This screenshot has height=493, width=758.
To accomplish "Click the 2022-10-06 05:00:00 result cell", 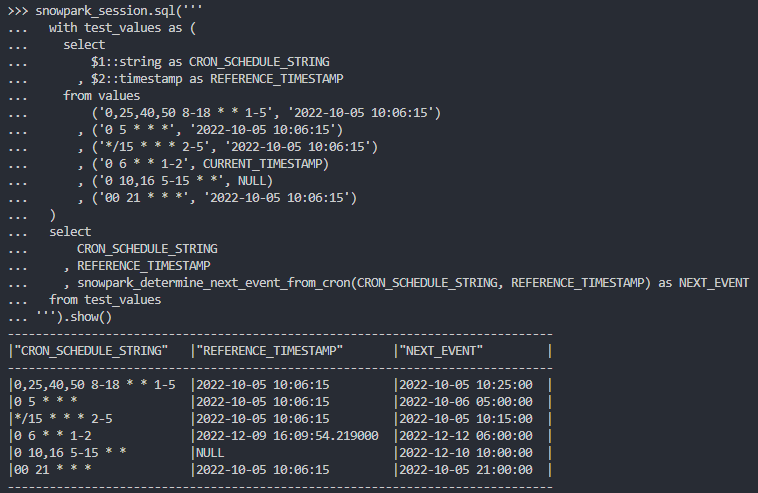I will click(465, 401).
